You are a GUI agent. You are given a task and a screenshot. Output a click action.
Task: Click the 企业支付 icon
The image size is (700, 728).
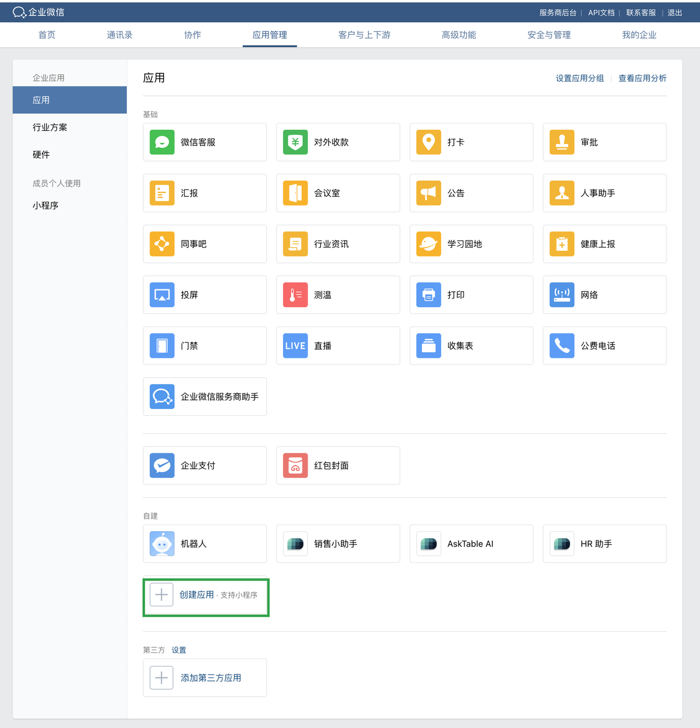162,465
